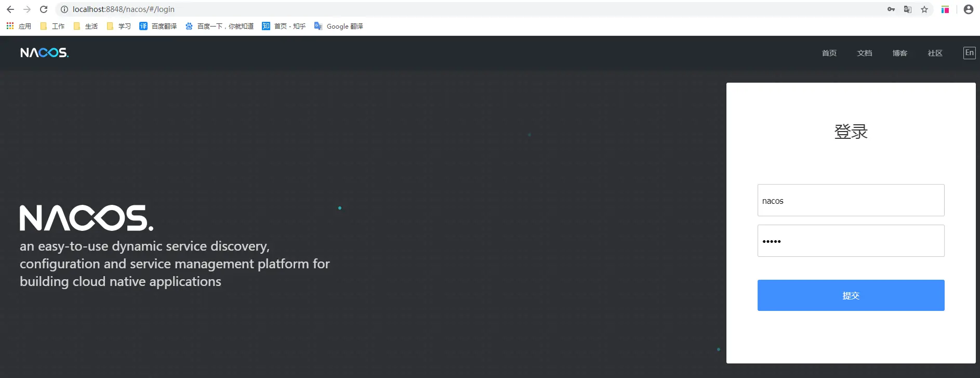Reload the page with the refresh icon
The width and height of the screenshot is (980, 378).
coord(44,9)
